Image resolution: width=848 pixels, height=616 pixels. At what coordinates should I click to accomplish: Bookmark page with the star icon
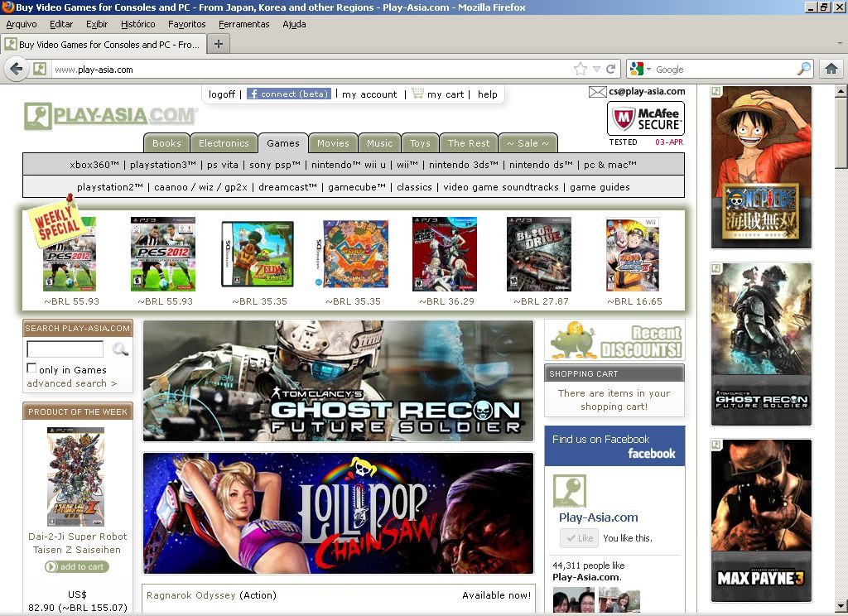[x=581, y=70]
